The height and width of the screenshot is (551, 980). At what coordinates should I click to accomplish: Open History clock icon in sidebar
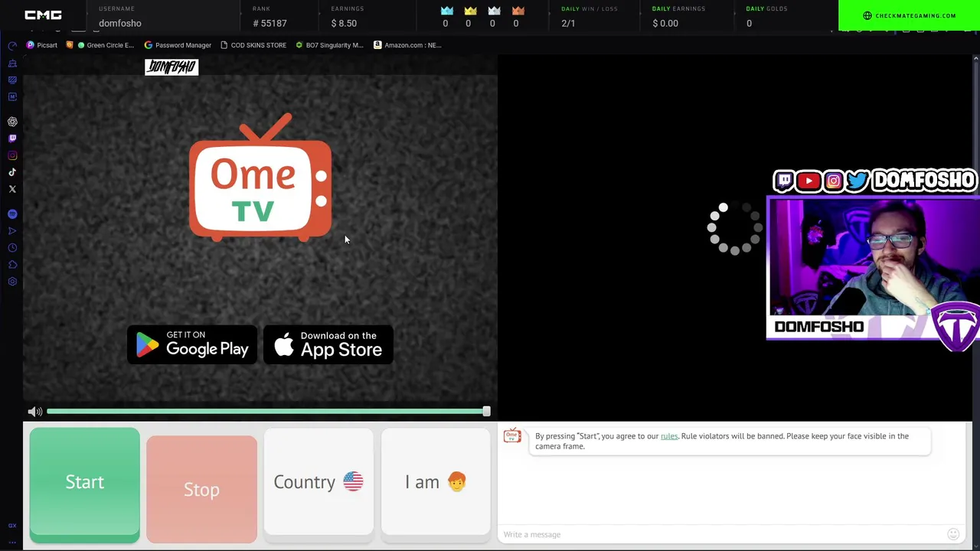[x=12, y=248]
